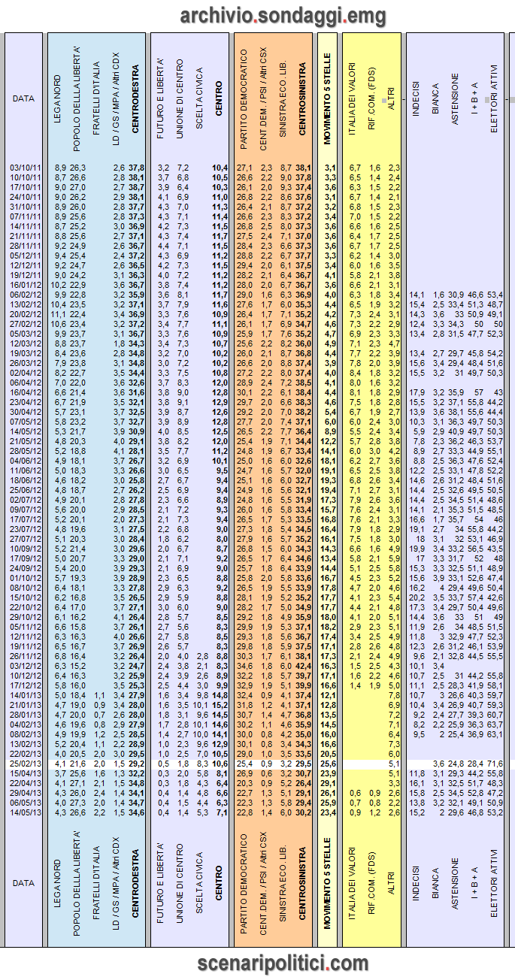Select the DATA header cell at top
515x980 pixels.
23,98
